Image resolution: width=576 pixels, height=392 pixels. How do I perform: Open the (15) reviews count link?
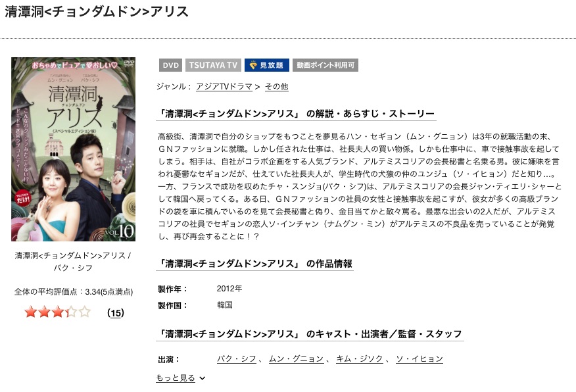116,313
